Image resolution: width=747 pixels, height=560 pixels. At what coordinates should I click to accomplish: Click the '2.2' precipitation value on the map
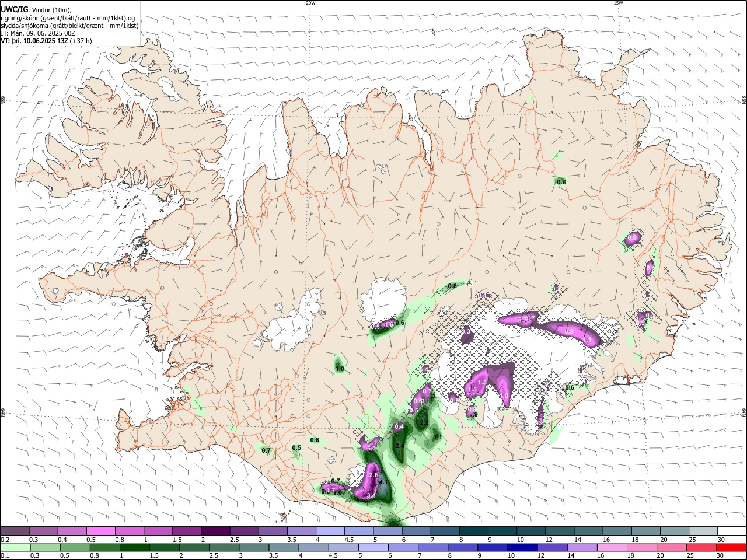424,423
